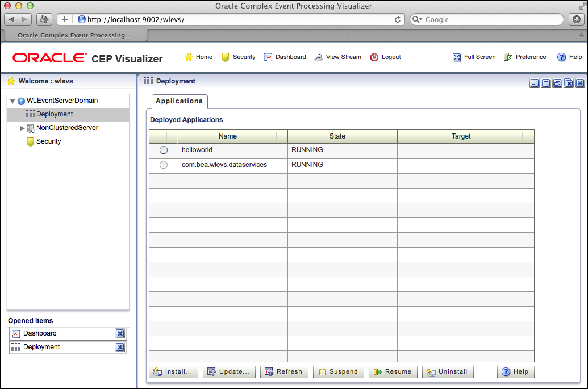The image size is (588, 389).
Task: Click the Suspend button
Action: (x=338, y=372)
